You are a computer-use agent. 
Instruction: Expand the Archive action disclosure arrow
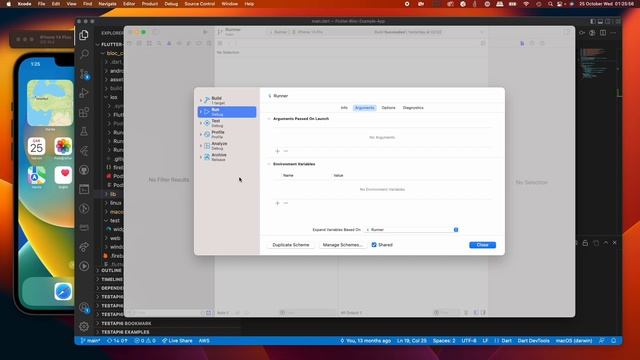pos(201,157)
